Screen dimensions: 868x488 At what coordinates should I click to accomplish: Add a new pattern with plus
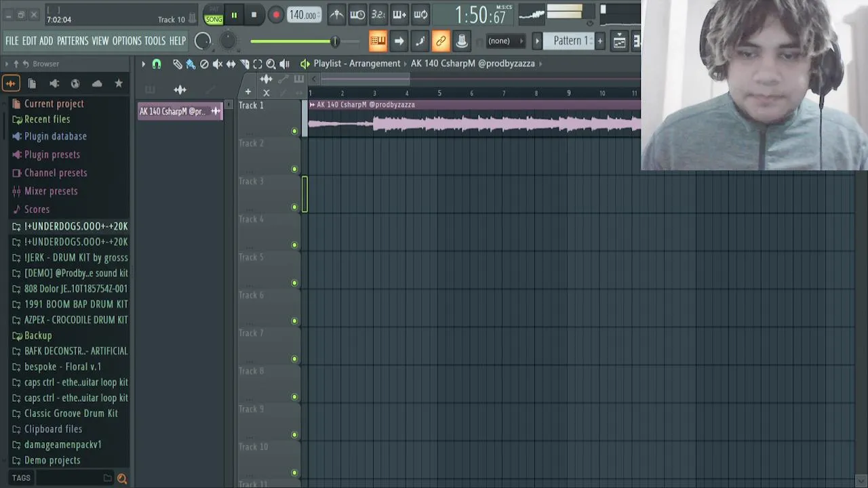coord(599,41)
